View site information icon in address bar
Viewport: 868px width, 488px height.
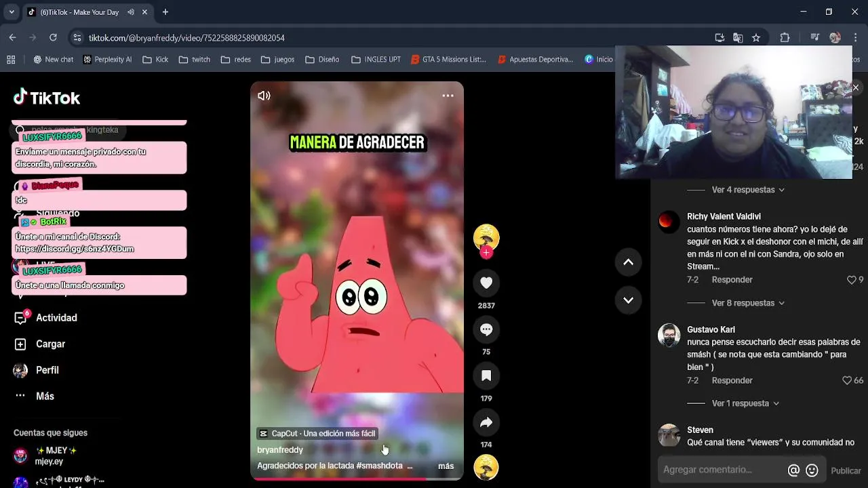coord(77,38)
